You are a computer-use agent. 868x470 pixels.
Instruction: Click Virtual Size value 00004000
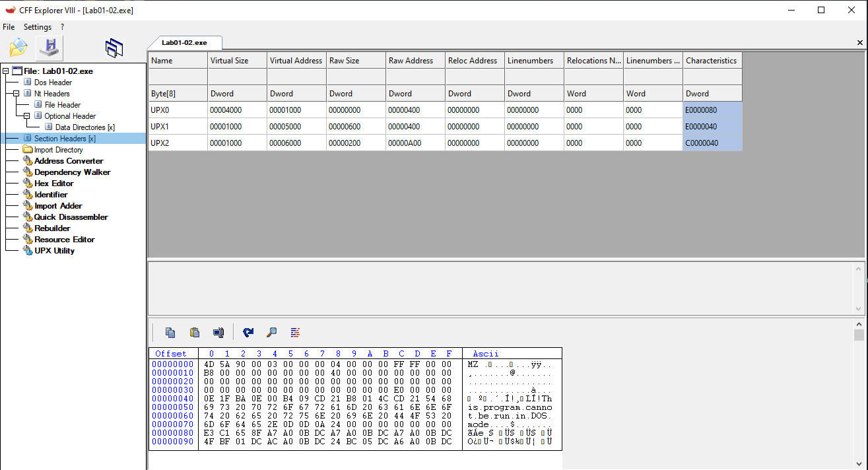pyautogui.click(x=237, y=110)
